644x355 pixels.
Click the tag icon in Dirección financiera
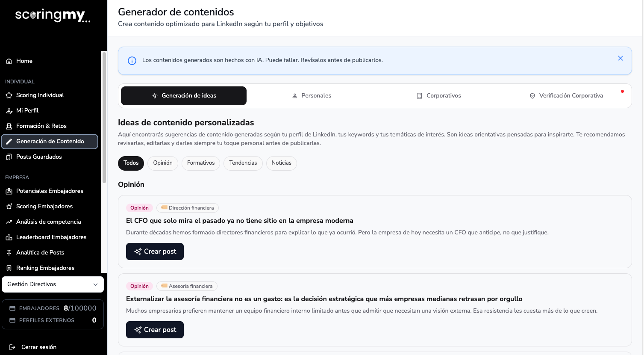164,207
